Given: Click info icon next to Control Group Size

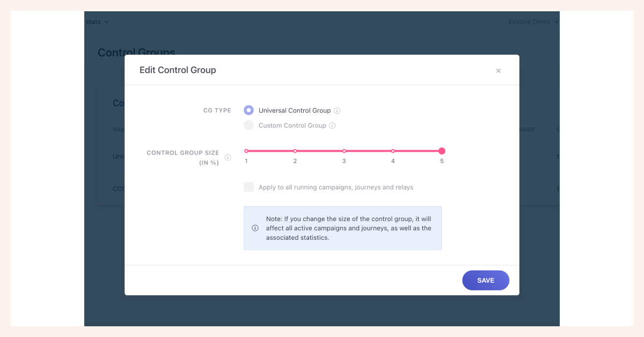Looking at the screenshot, I should pyautogui.click(x=228, y=157).
